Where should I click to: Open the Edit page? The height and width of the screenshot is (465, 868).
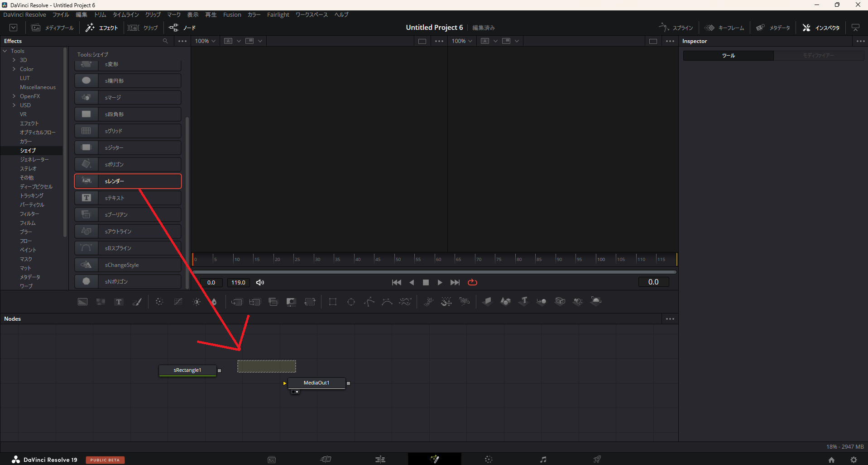(x=380, y=459)
